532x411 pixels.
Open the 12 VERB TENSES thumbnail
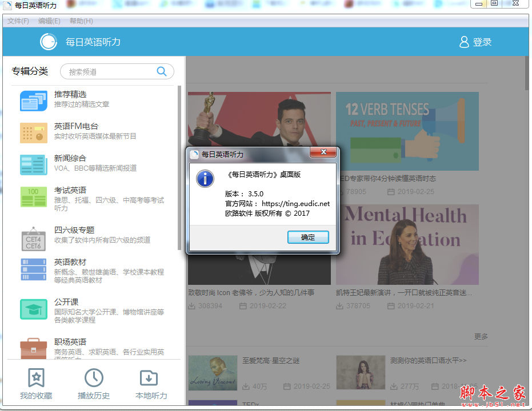pyautogui.click(x=407, y=131)
